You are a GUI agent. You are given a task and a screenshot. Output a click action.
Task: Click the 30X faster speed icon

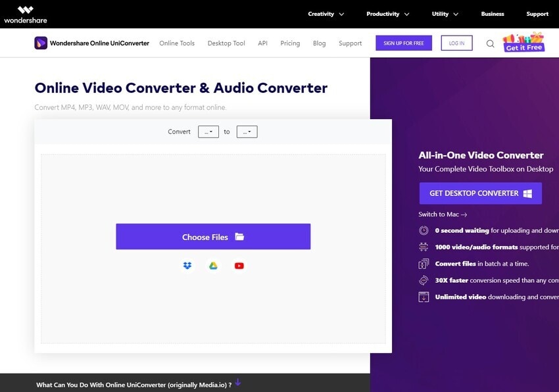coord(424,280)
